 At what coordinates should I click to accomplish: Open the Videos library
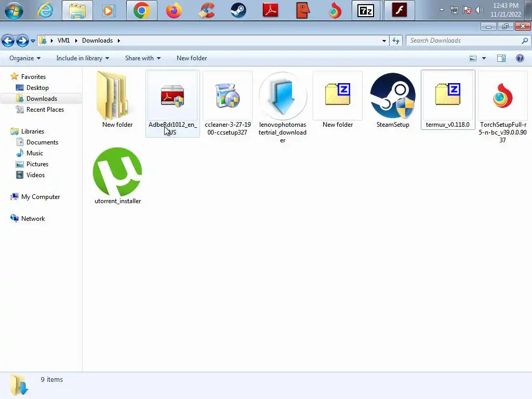click(x=35, y=175)
